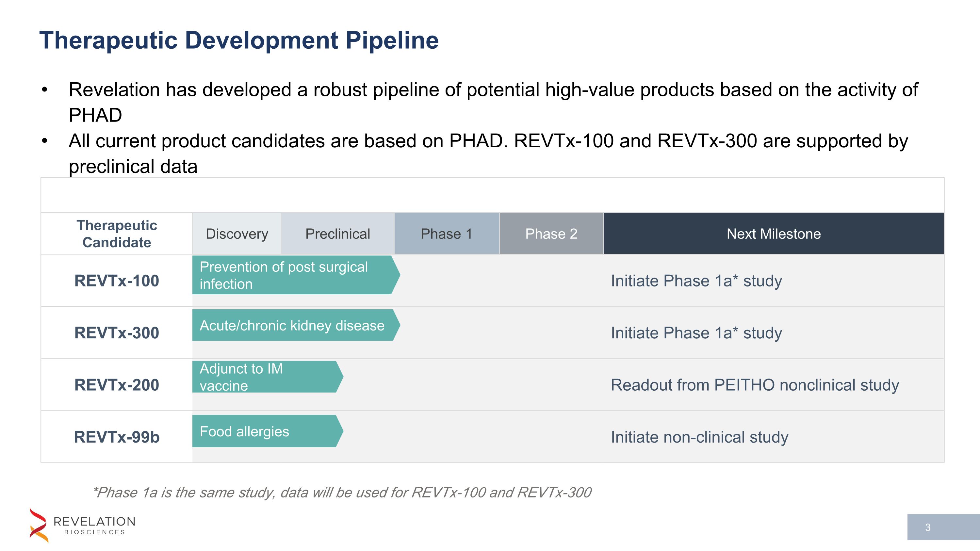Click the Therapeutic Development Pipeline title

pos(239,40)
